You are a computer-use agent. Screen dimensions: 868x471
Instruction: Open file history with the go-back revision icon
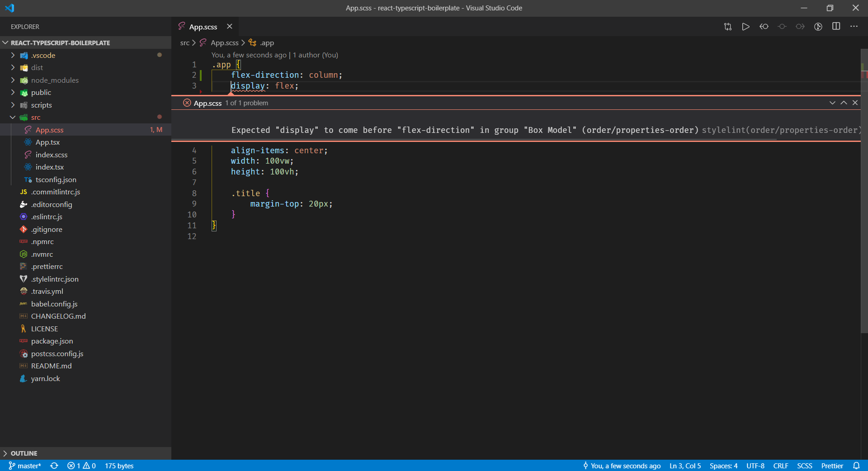pos(764,27)
